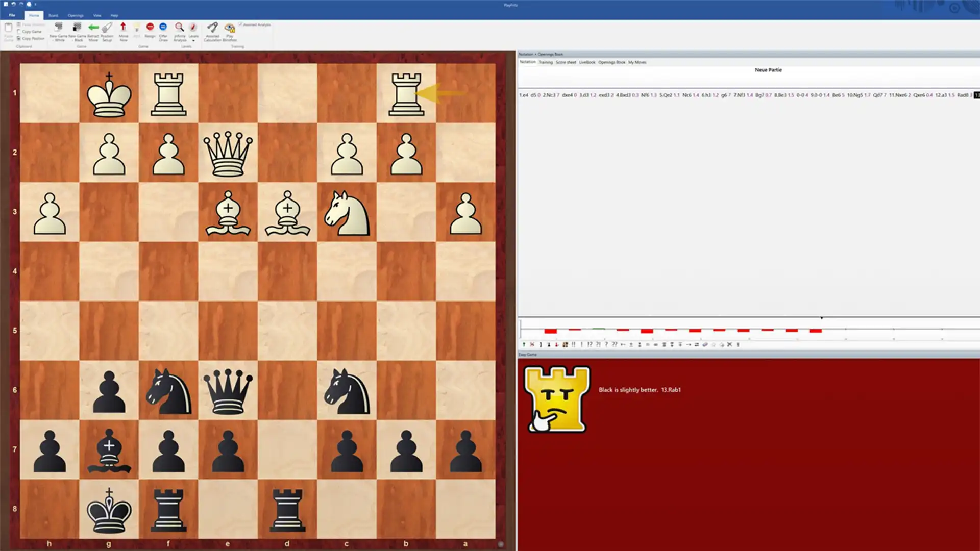The image size is (980, 551).
Task: Open the LiveBook tab
Action: point(587,62)
